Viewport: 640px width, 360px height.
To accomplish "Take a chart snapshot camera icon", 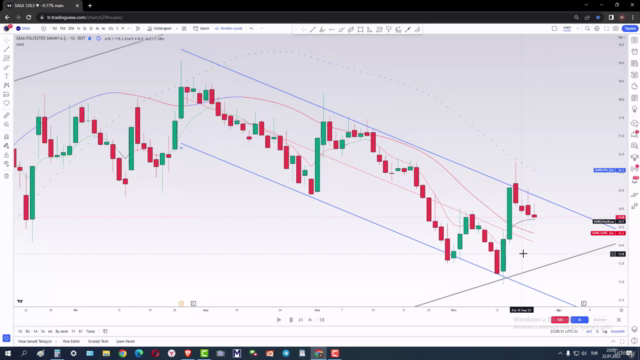I will point(616,29).
